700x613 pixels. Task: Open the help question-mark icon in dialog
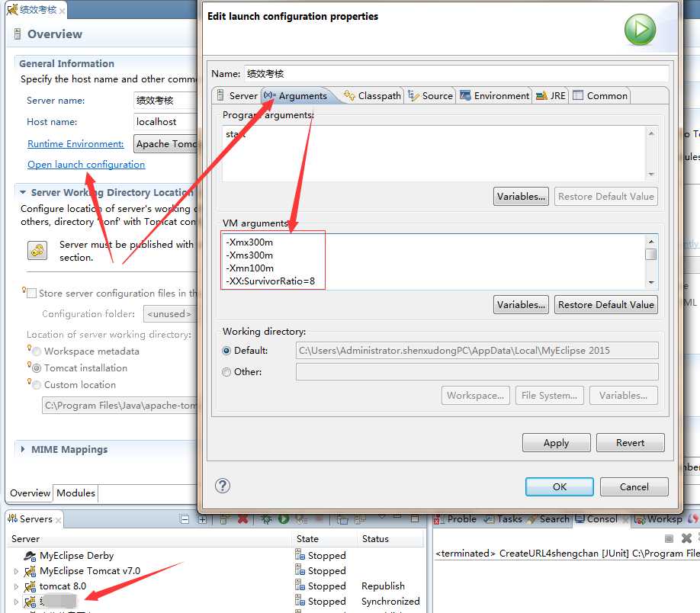223,486
